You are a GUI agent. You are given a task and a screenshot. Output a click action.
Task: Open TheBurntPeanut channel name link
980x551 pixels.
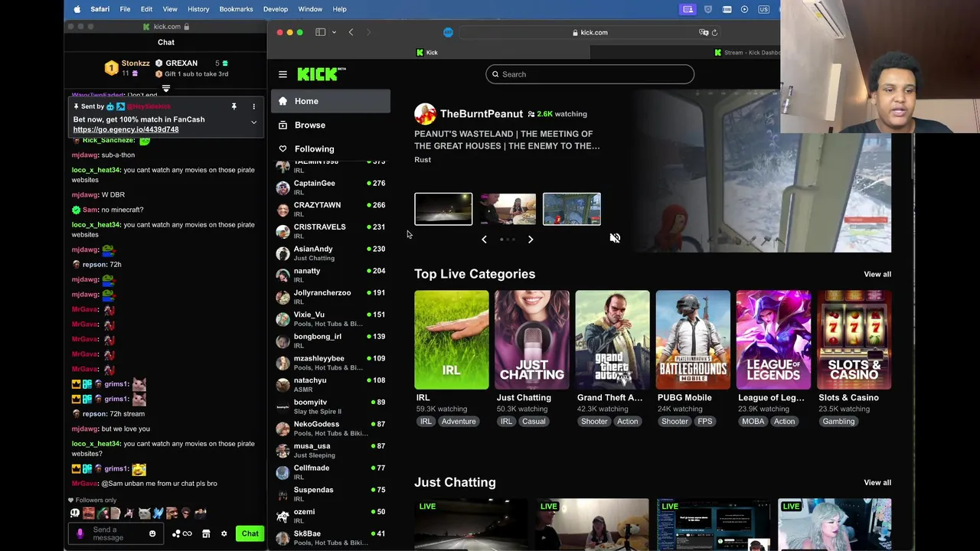tap(481, 114)
